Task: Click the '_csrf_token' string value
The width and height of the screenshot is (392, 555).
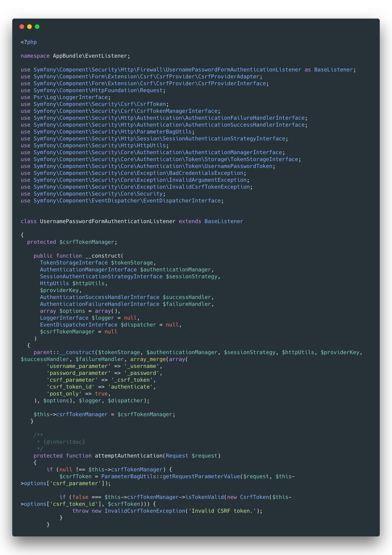Action: tap(132, 380)
